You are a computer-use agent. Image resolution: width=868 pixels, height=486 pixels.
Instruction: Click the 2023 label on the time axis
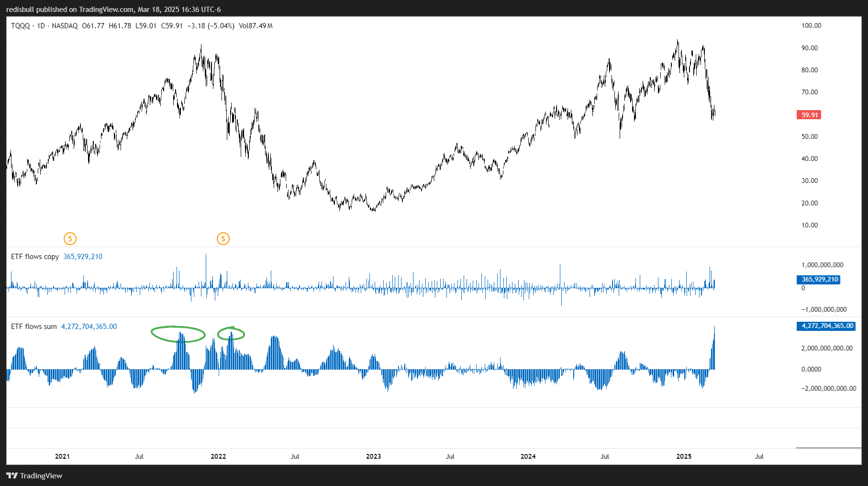pyautogui.click(x=373, y=456)
